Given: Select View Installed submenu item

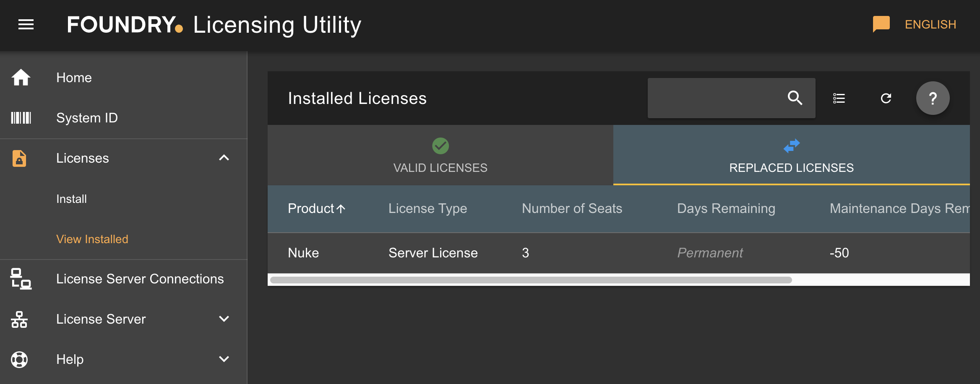Looking at the screenshot, I should (x=92, y=239).
